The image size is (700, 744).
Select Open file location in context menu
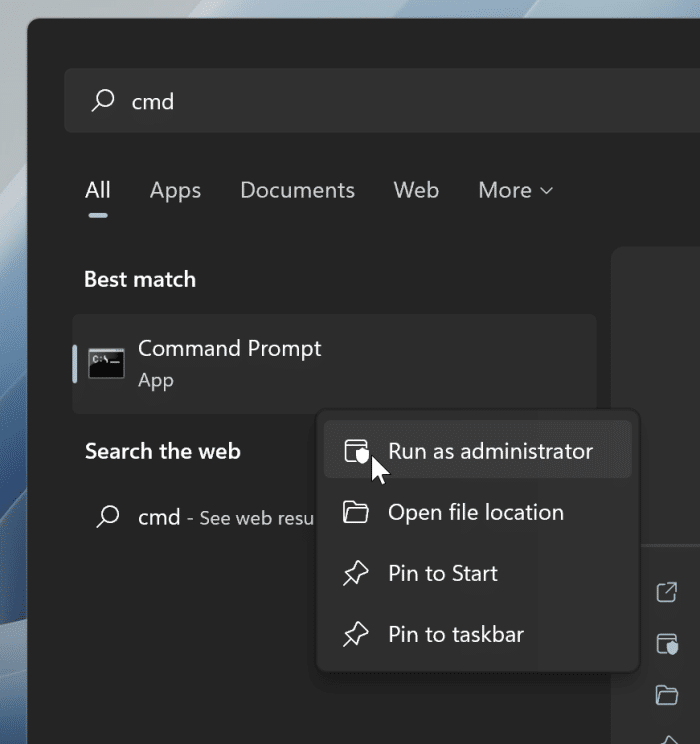coord(477,512)
